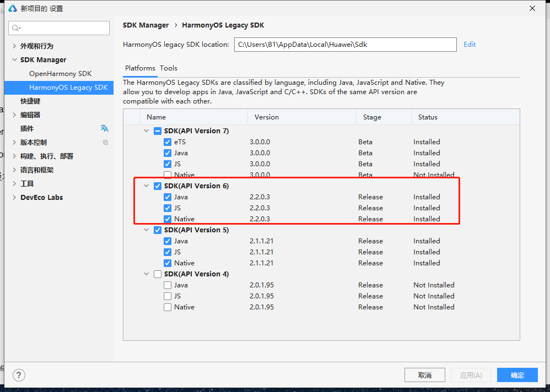Expand 语言和框架 settings category
The height and width of the screenshot is (392, 550).
[14, 170]
